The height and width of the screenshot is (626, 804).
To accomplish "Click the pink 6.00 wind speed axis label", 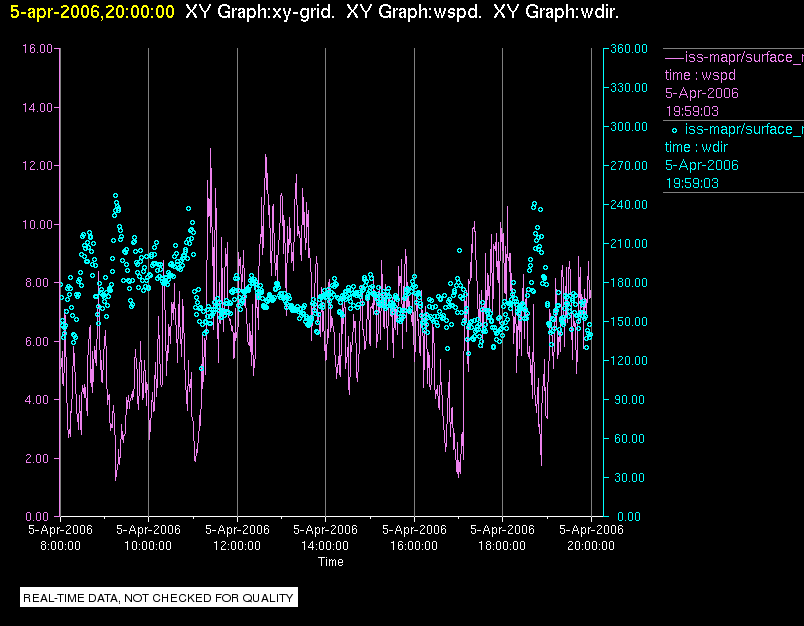I will [39, 341].
